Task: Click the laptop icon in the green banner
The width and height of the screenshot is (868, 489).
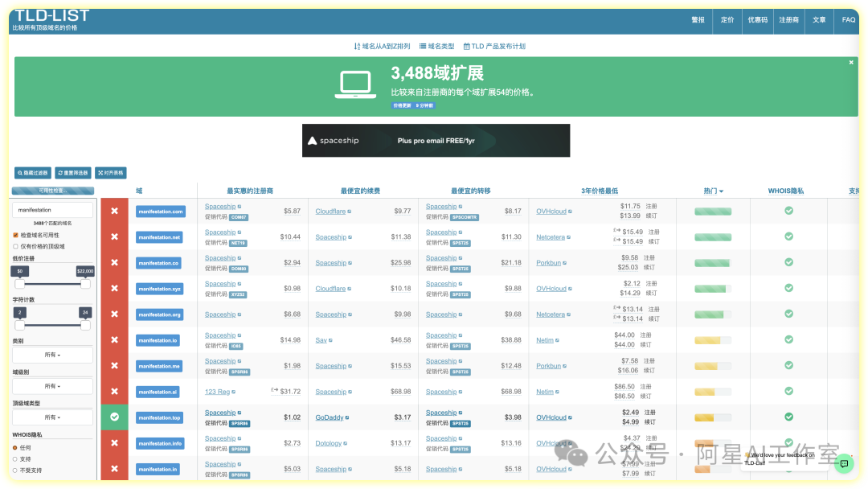Action: [355, 84]
